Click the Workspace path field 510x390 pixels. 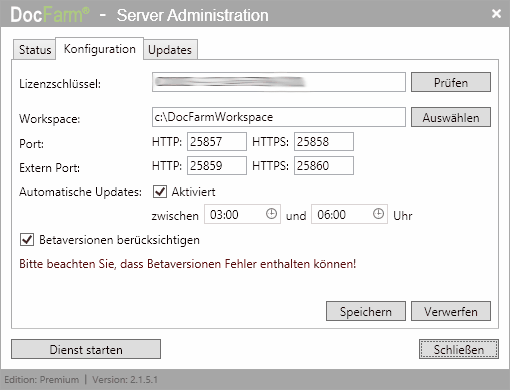279,117
